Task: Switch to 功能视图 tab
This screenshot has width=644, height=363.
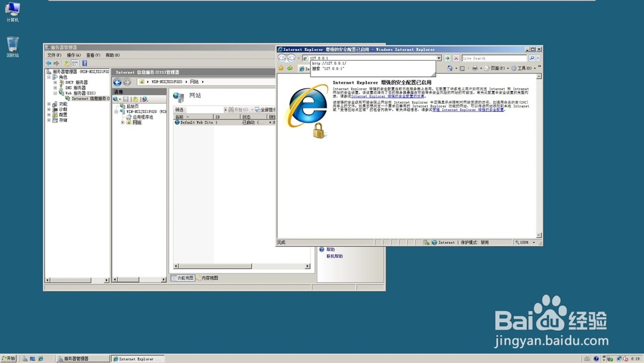Action: [182, 279]
